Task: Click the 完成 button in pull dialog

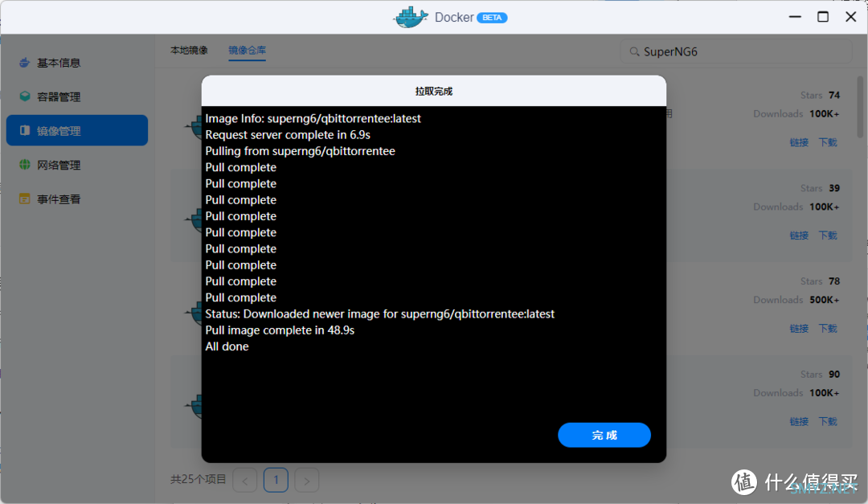Action: (x=604, y=435)
